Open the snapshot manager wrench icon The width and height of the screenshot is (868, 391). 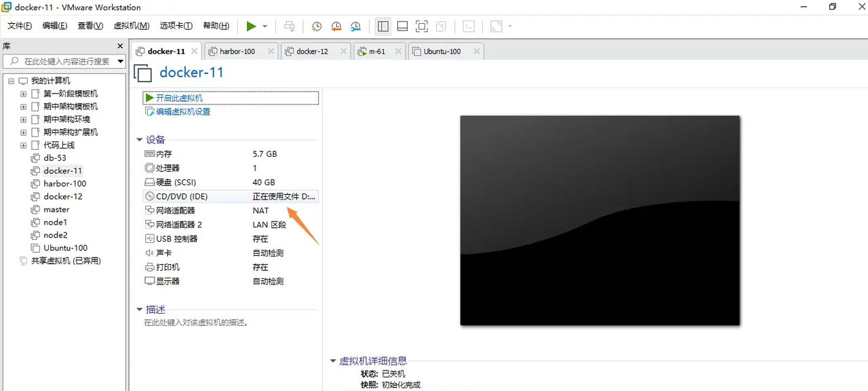click(355, 26)
